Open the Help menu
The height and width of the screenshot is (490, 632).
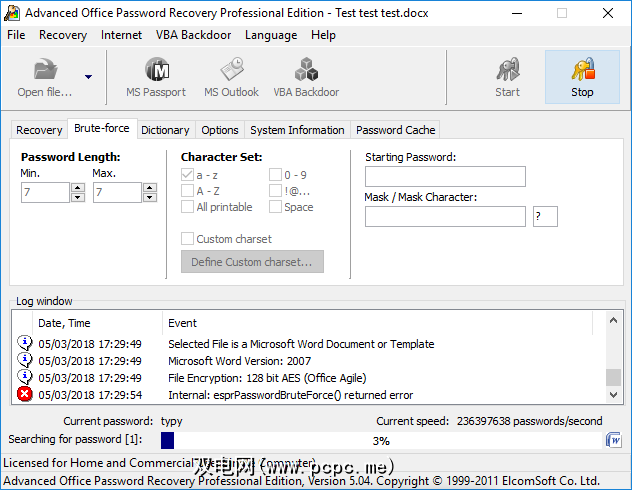click(x=323, y=35)
